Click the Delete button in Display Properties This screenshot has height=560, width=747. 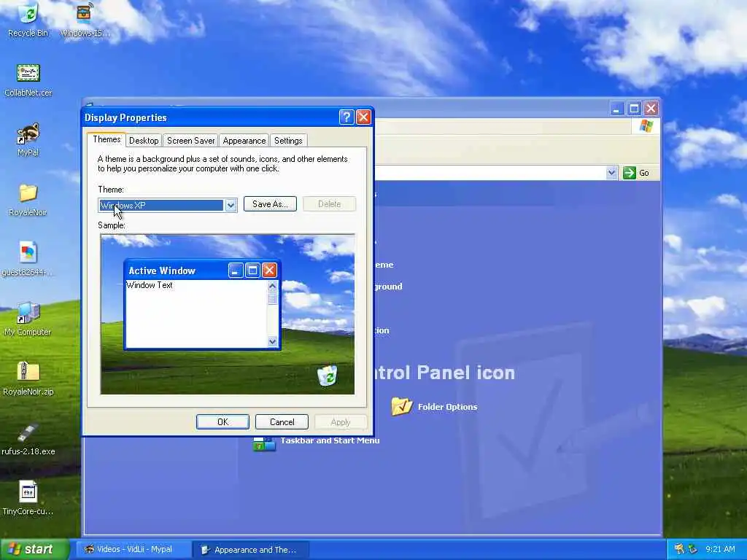[x=329, y=204]
